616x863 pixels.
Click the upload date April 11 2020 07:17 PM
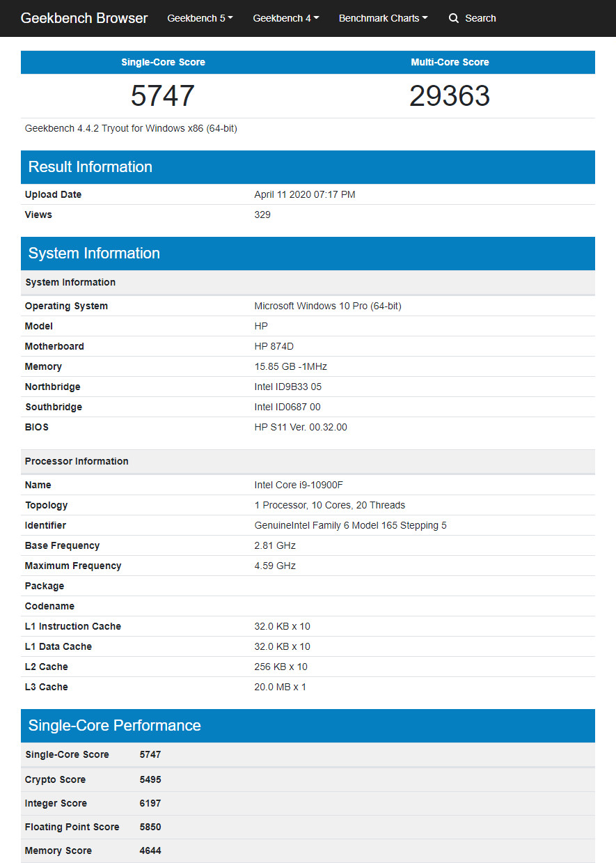[305, 194]
